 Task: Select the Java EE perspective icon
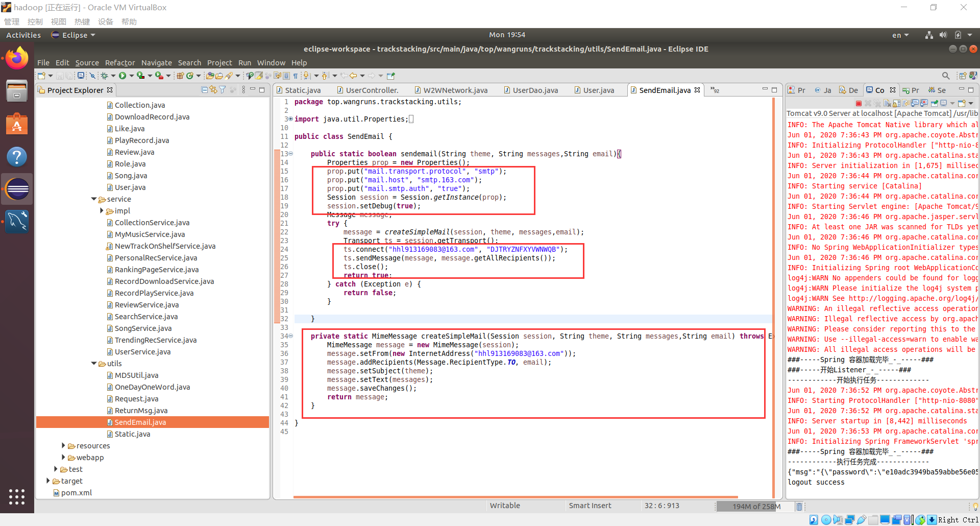[973, 76]
